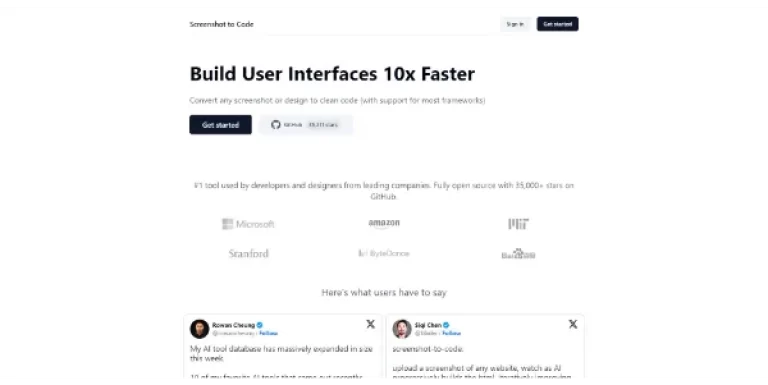Click the '#1 tool used by developers' paragraph
Viewport: 768px width, 385px height.
pos(384,191)
